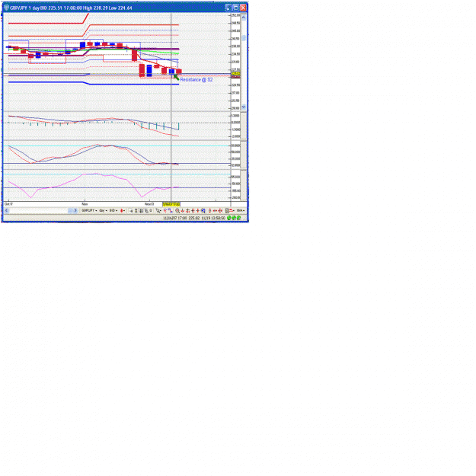Click the vertical price scrollbar thumb
The image size is (476, 476).
click(x=244, y=38)
